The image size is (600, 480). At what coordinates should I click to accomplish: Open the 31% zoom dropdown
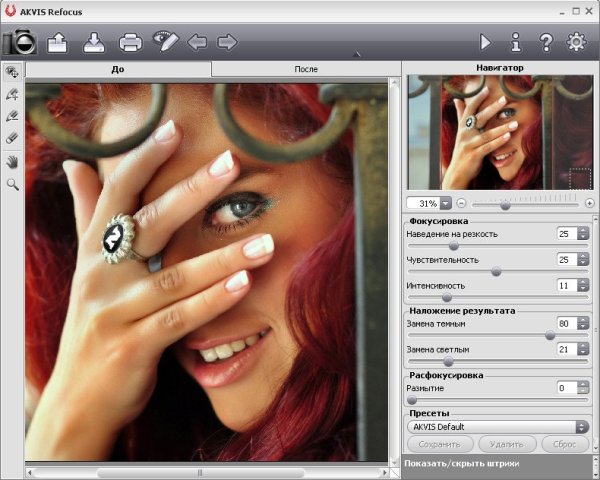[x=445, y=203]
